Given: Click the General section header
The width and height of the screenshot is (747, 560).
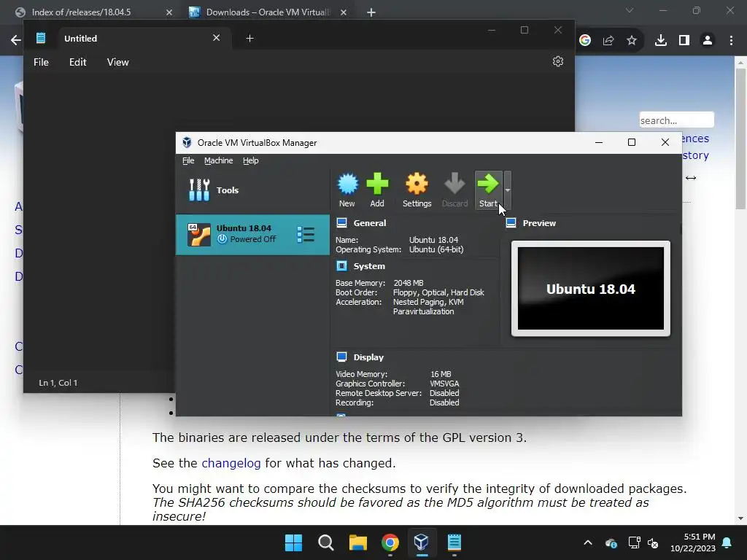Looking at the screenshot, I should coord(370,223).
